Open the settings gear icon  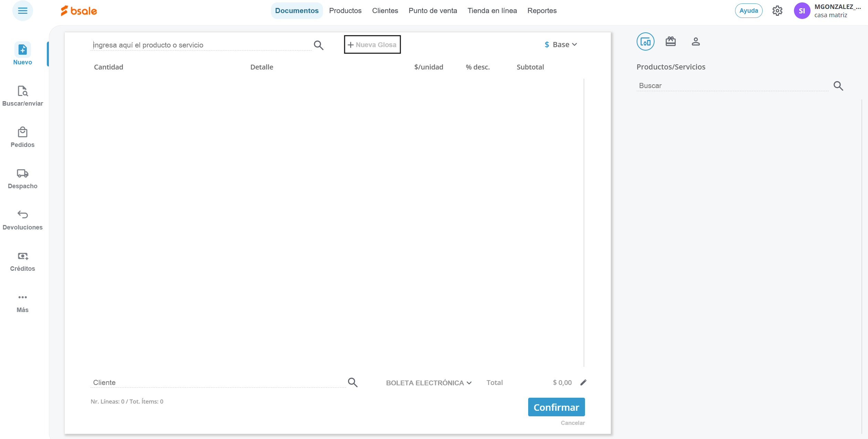(777, 11)
